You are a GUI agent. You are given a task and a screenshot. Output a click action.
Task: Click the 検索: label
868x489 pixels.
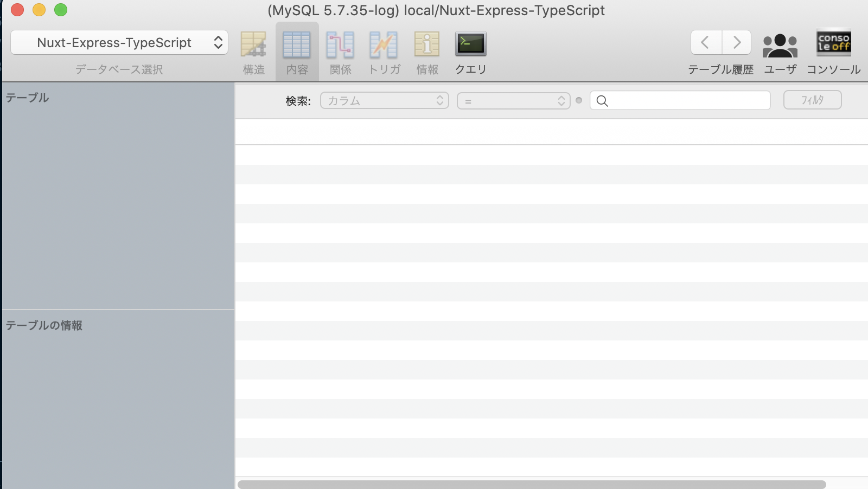(x=298, y=101)
